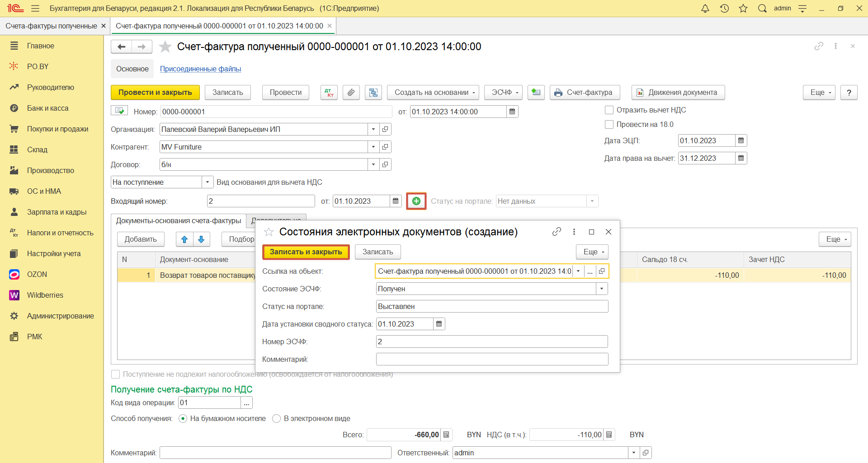Select В электронном виде radio option
The width and height of the screenshot is (868, 463).
(x=276, y=418)
